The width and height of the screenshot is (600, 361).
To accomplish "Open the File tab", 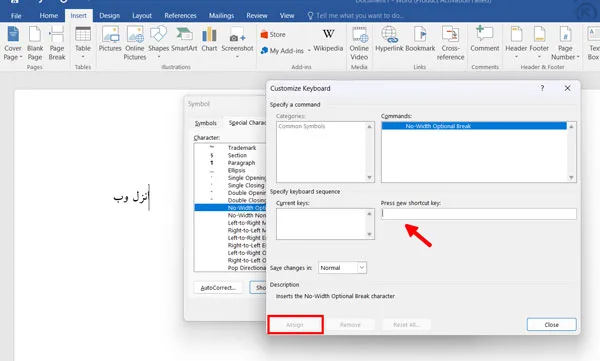I will click(16, 16).
